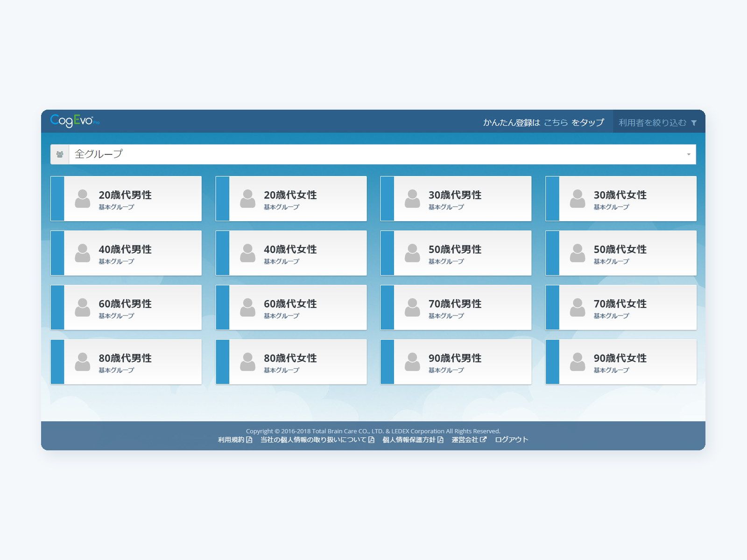This screenshot has height=560, width=747.
Task: Open the 利用者を絞り込む filter menu
Action: tap(659, 122)
